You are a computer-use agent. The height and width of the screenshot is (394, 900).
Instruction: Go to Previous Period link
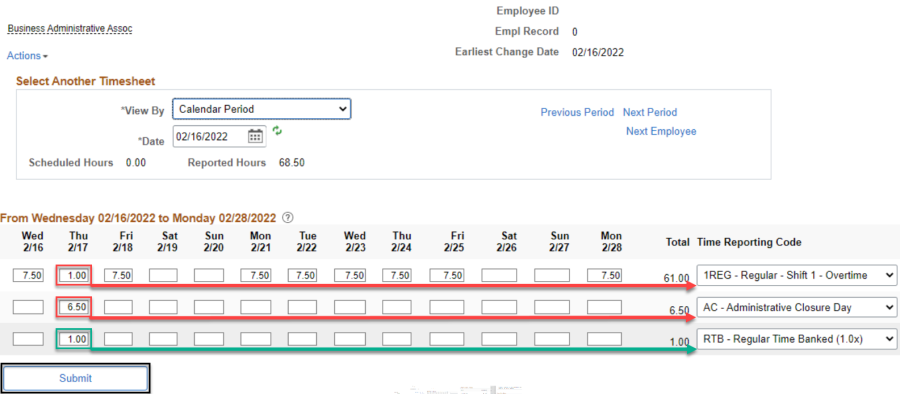pos(577,112)
